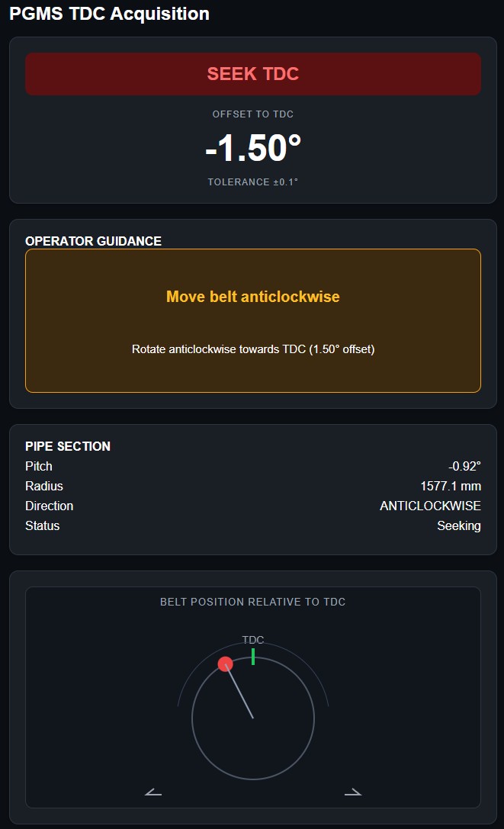Click the OPERATOR GUIDANCE panel heading
Viewport: 504px width, 829px height.
coord(93,241)
